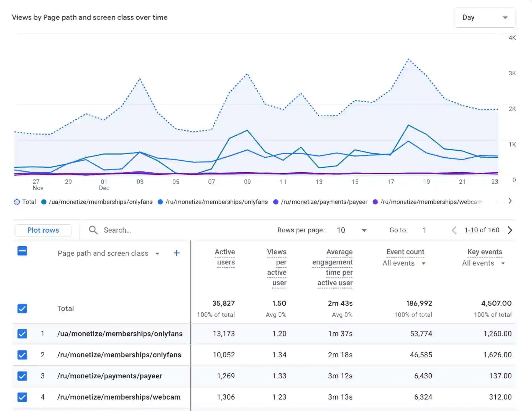Click the Plot rows icon button

coord(43,230)
